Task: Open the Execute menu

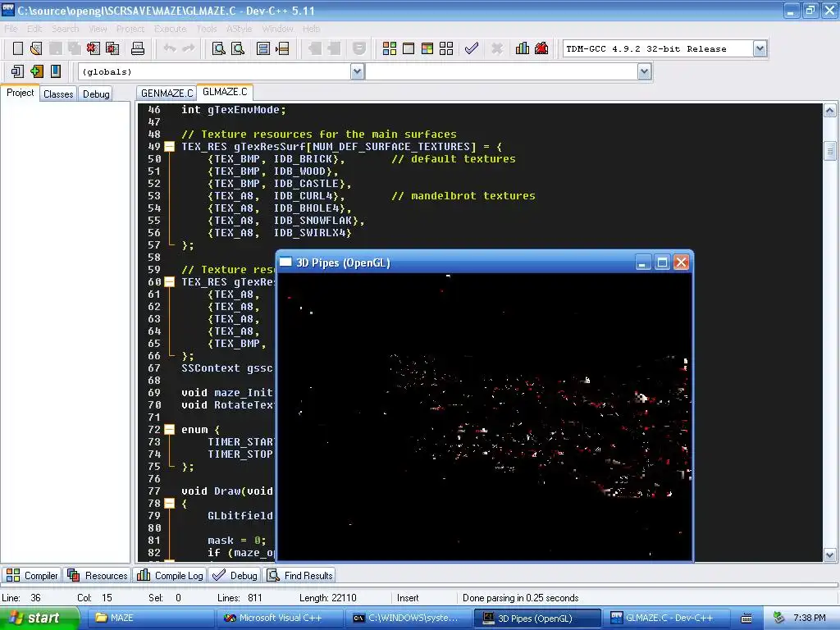Action: pyautogui.click(x=171, y=29)
